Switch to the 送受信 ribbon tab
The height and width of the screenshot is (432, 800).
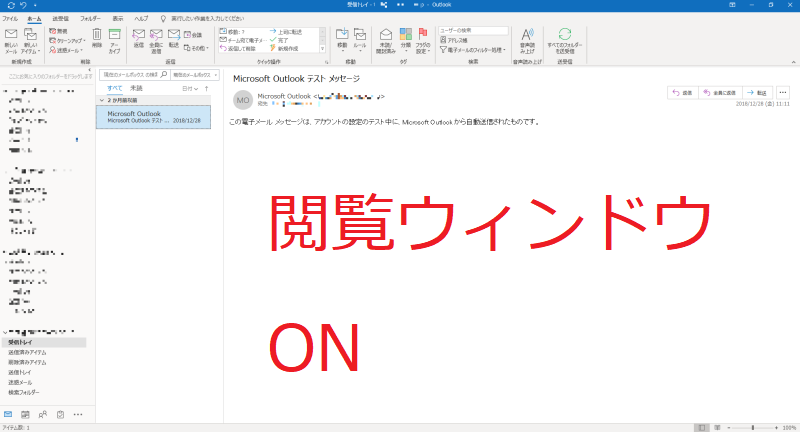pyautogui.click(x=60, y=18)
